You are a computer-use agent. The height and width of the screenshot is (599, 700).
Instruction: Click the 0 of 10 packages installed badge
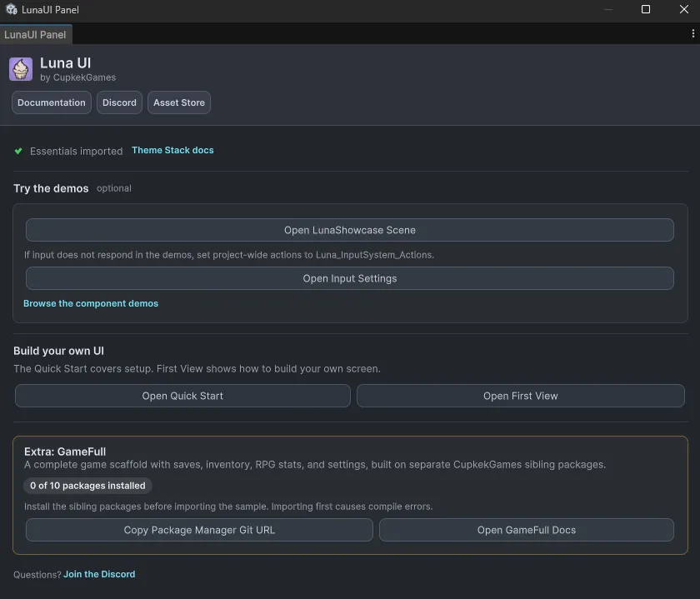pyautogui.click(x=87, y=486)
